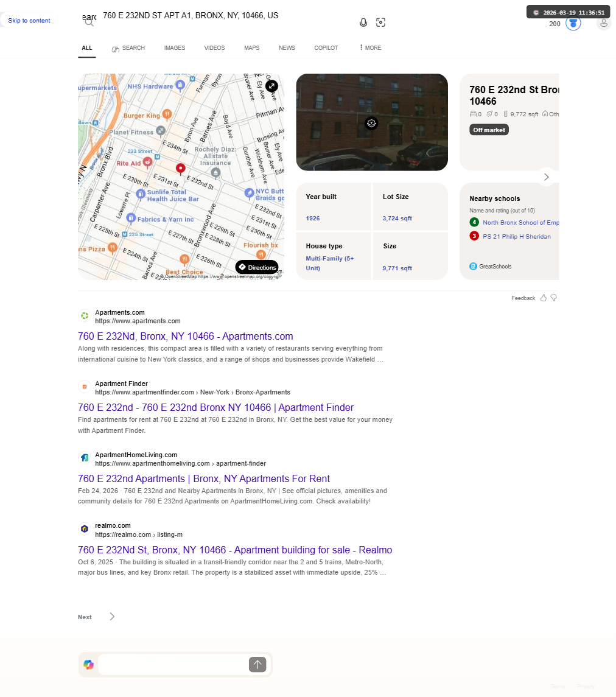Click the https://realmo.com listing-m URL
Screen dimensions: 616x697
(x=139, y=534)
